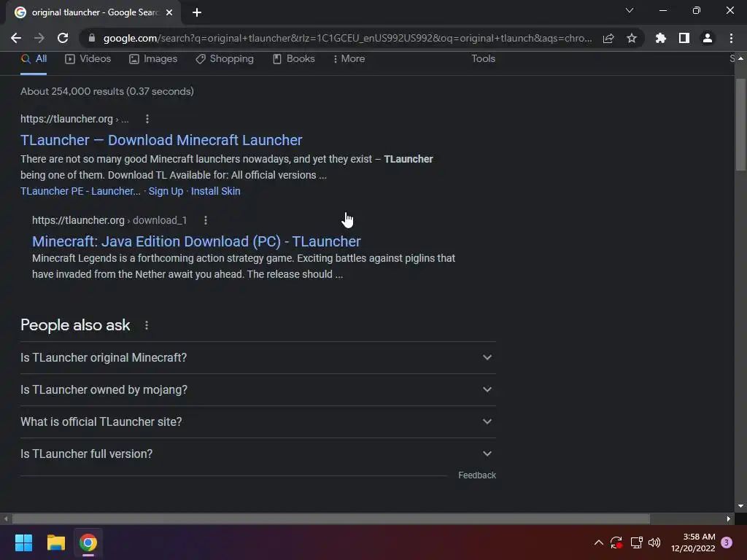The image size is (747, 560).
Task: Select the All search tab
Action: click(x=34, y=59)
